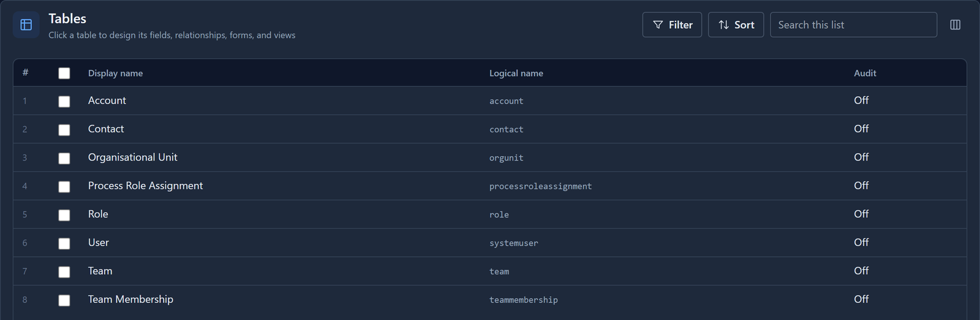Tick the Team Membership row checkbox
The image size is (980, 320).
point(64,300)
